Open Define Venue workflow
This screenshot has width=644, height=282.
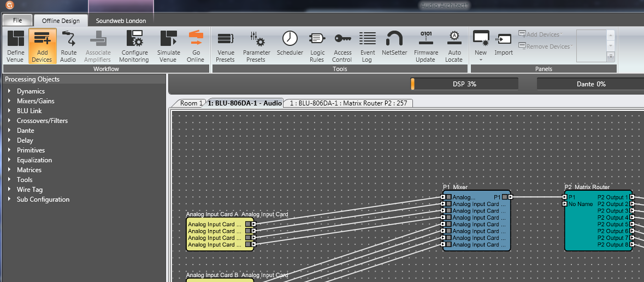pyautogui.click(x=16, y=46)
